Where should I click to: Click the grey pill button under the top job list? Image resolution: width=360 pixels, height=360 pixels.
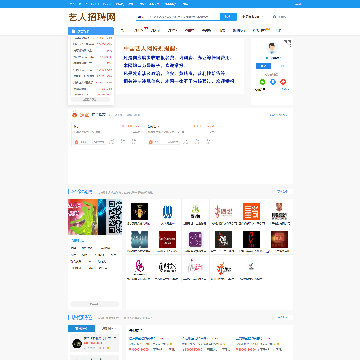tap(90, 99)
